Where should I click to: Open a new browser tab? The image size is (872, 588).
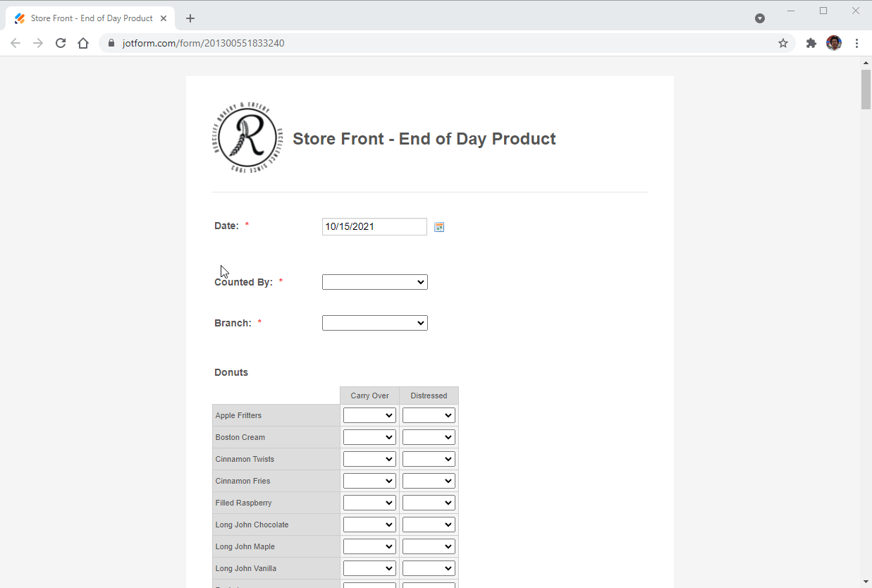190,18
